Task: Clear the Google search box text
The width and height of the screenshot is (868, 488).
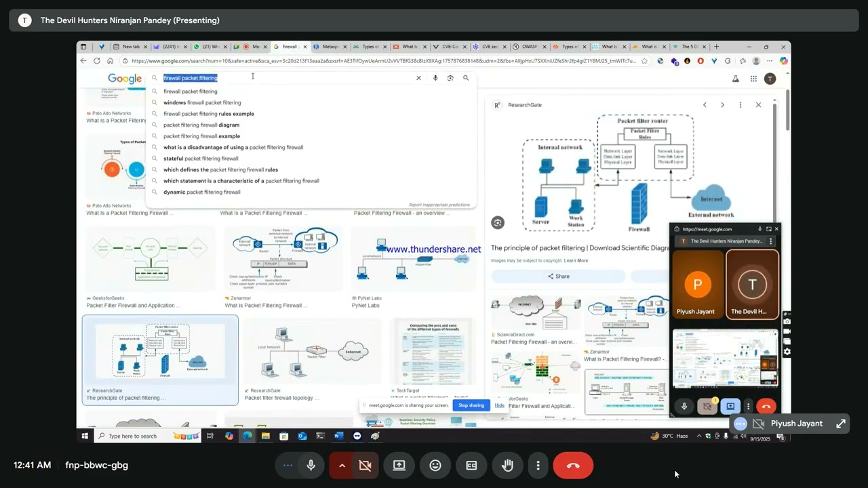Action: pyautogui.click(x=418, y=78)
